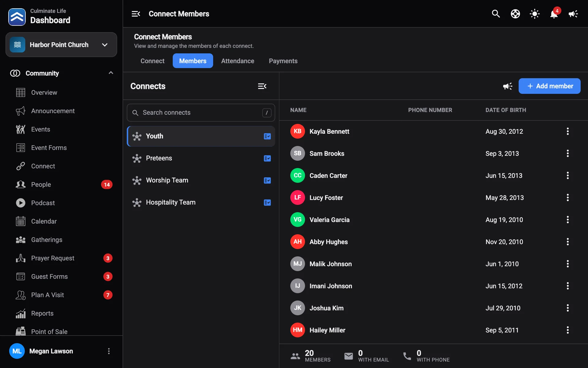Open options menu for Lucy Foster

point(568,197)
